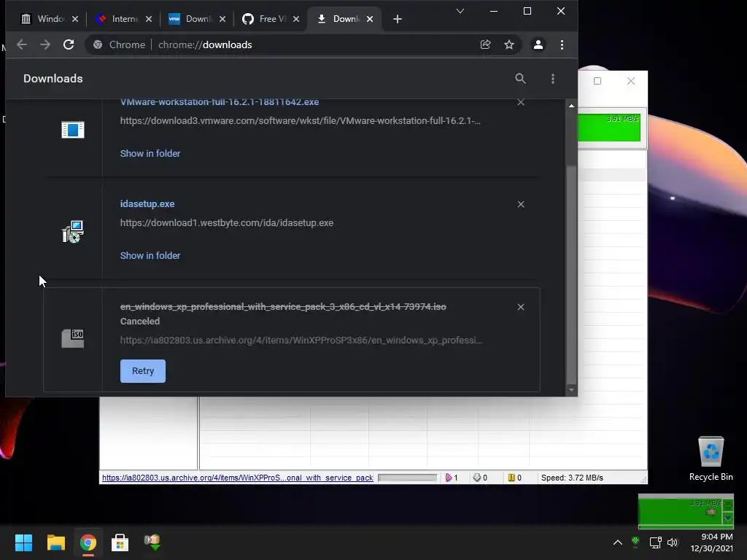Screen dimensions: 747x560
Task: Open network settings tray icon
Action: [x=656, y=542]
